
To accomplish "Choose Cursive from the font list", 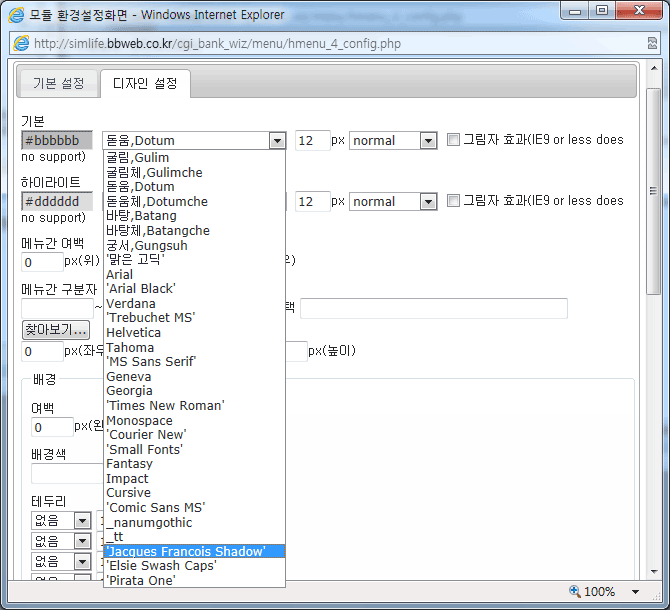I will point(194,493).
